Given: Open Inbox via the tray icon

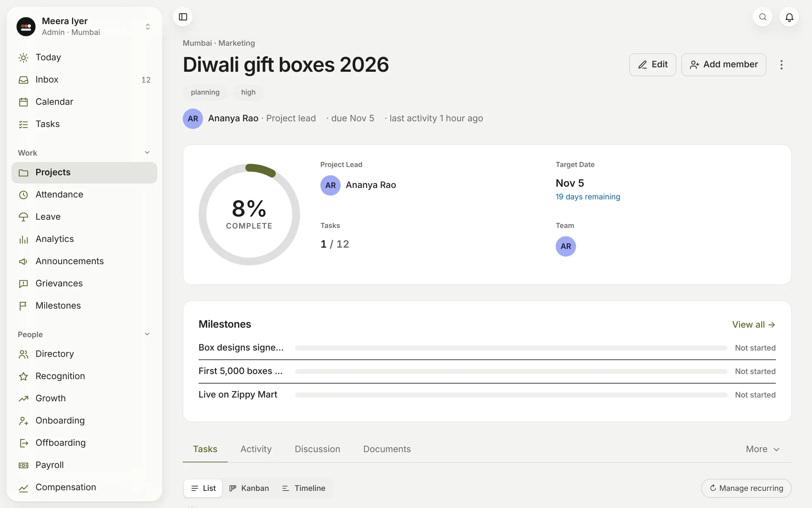Looking at the screenshot, I should [23, 80].
